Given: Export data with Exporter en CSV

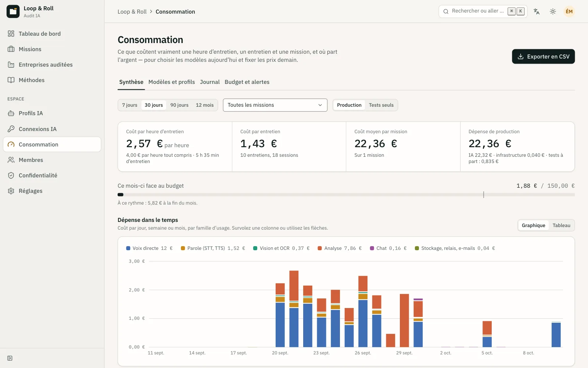Looking at the screenshot, I should tap(543, 57).
